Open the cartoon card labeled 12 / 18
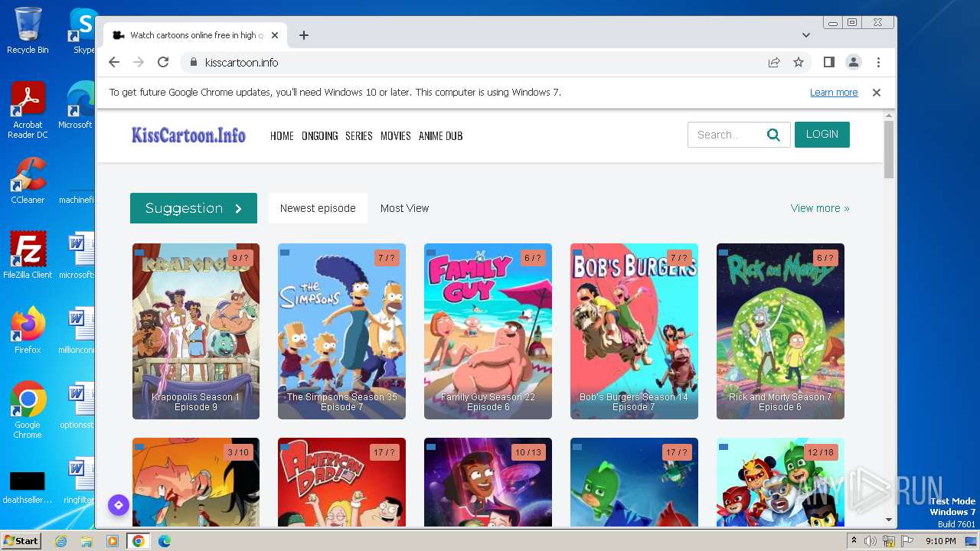The width and height of the screenshot is (980, 551). click(780, 482)
